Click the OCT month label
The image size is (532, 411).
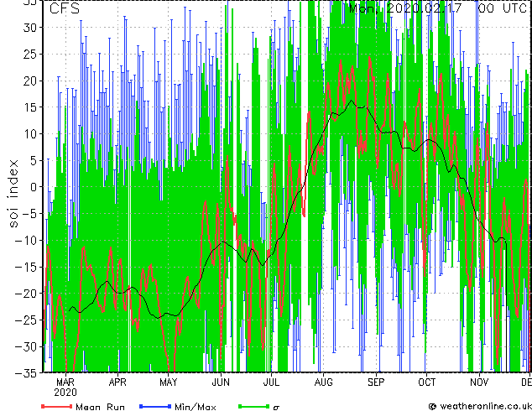(x=427, y=382)
